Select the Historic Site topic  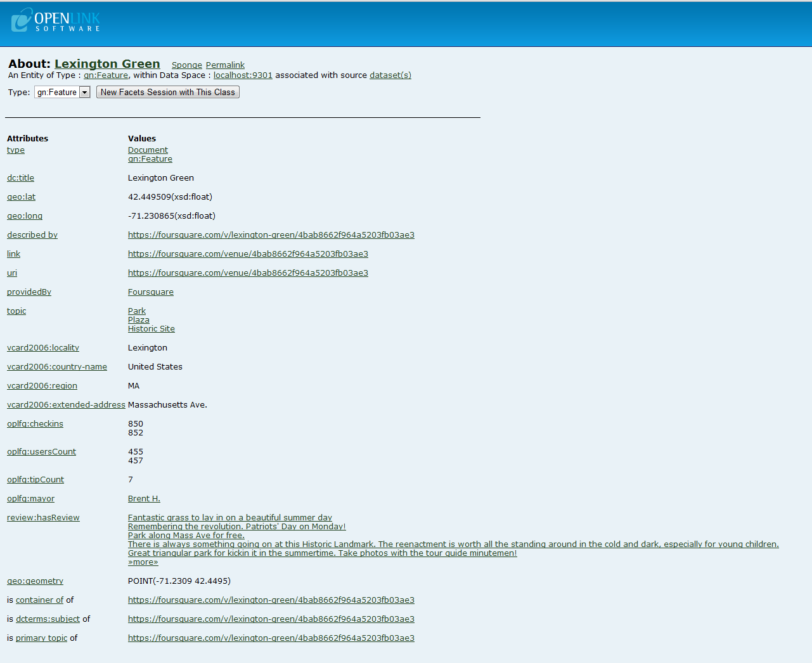tap(151, 329)
